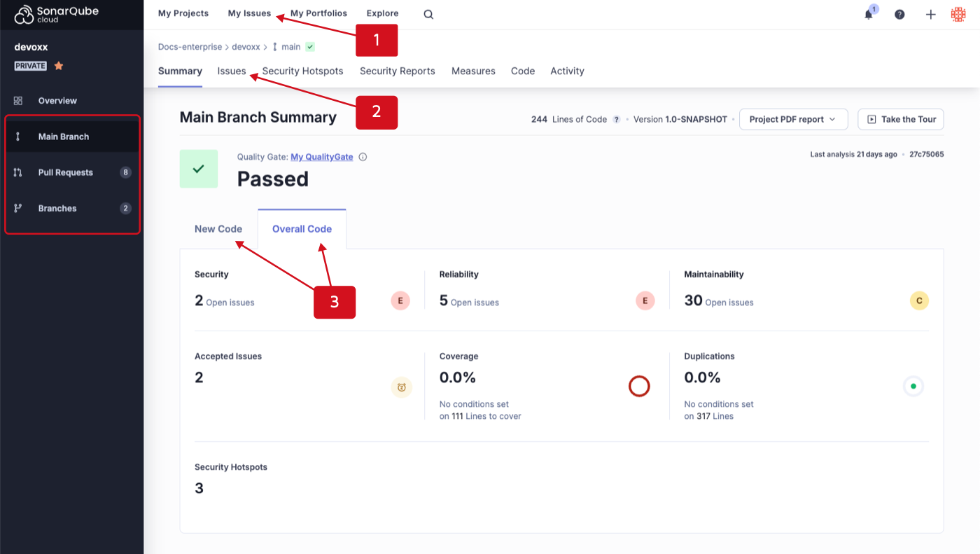
Task: Click the green Duplications dot indicator
Action: (x=913, y=386)
